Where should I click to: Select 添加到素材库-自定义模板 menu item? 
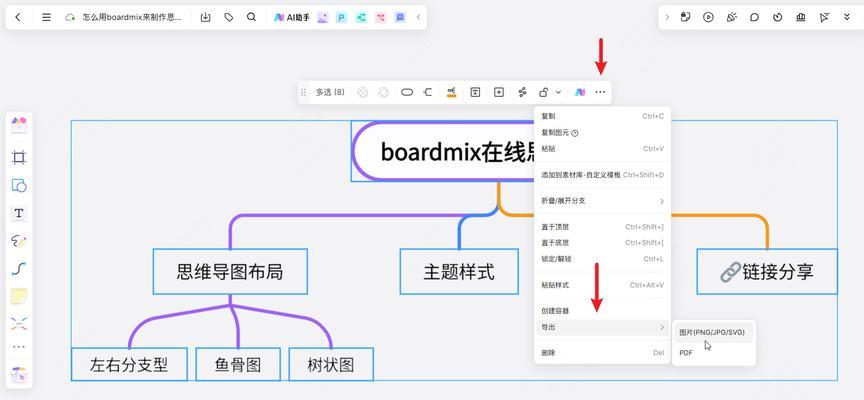pos(602,175)
